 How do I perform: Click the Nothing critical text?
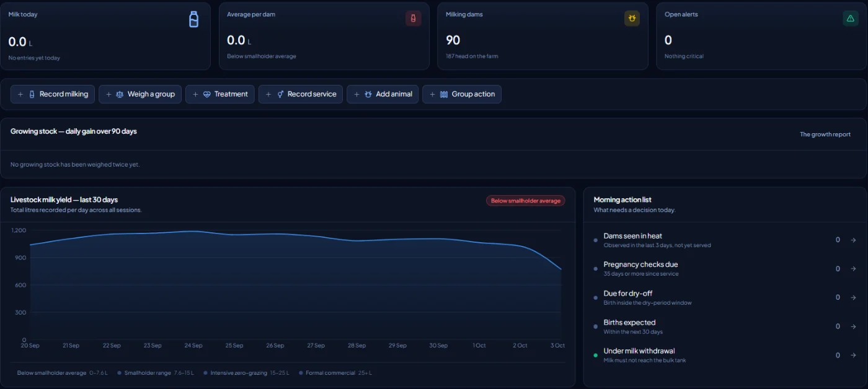tap(684, 56)
